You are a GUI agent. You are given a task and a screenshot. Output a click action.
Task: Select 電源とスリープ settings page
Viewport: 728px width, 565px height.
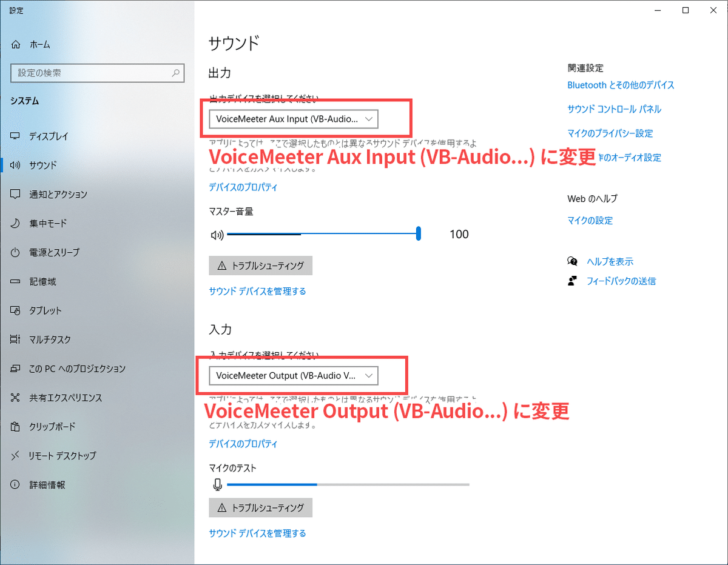pos(55,252)
